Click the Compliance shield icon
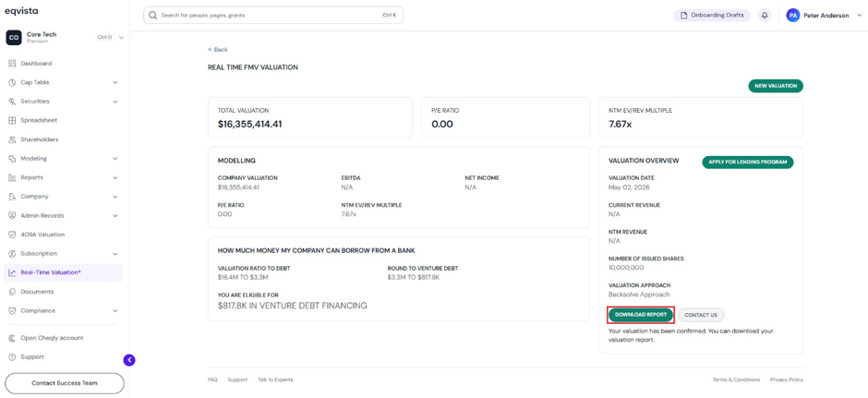This screenshot has height=398, width=868. click(12, 310)
